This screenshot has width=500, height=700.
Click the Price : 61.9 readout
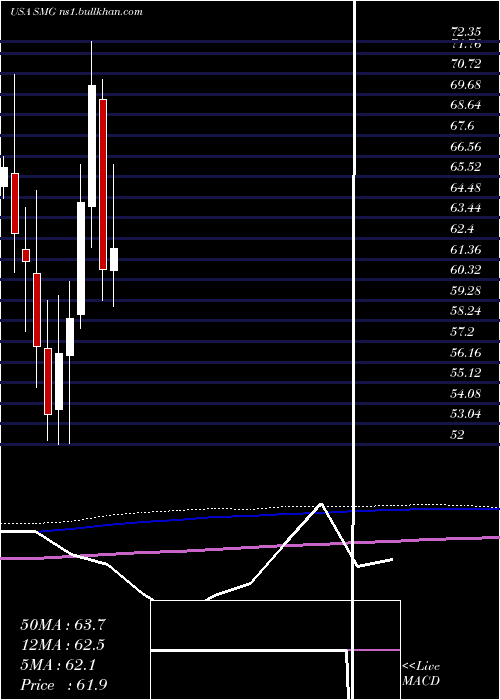(64, 685)
